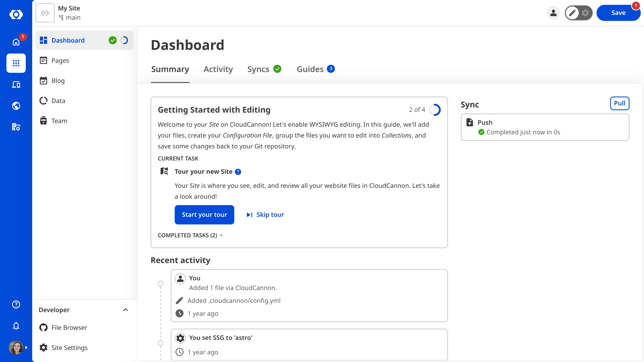Expand the arrow next to user avatar
This screenshot has height=362, width=644.
coord(26,347)
